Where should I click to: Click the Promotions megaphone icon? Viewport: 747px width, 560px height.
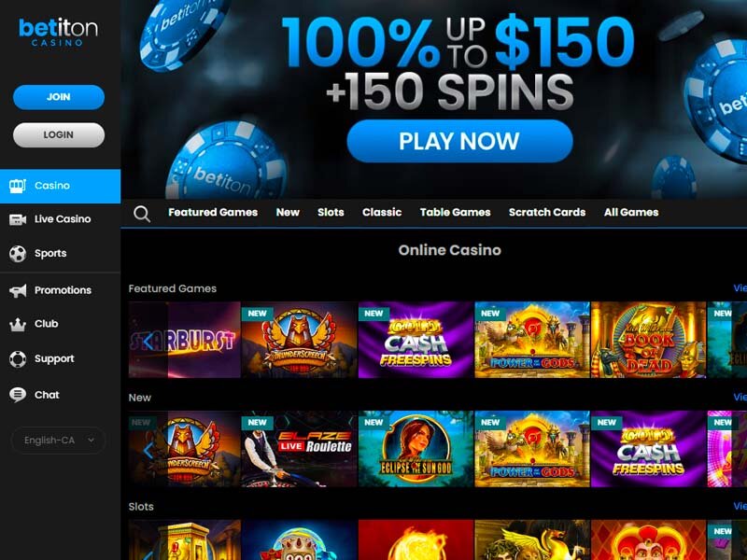(18, 290)
